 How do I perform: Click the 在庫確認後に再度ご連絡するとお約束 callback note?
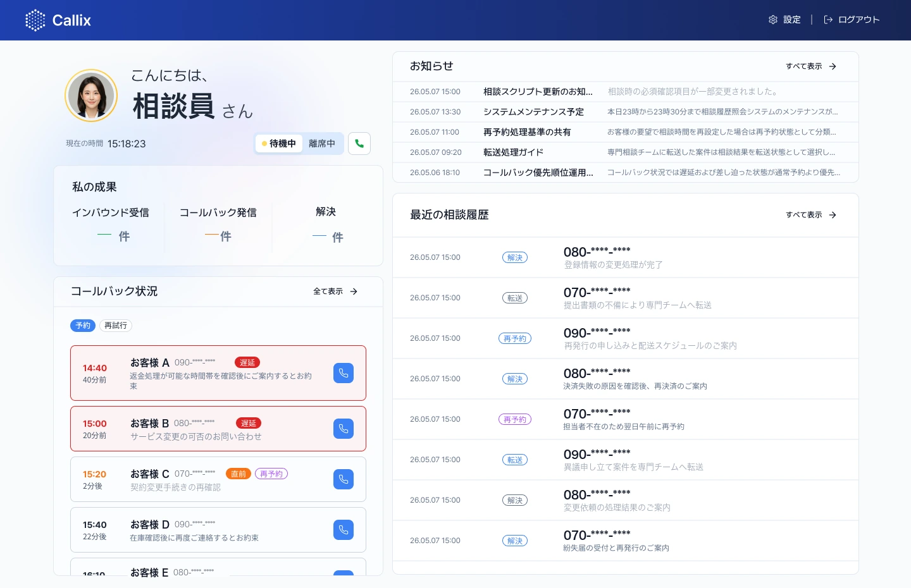pyautogui.click(x=194, y=538)
